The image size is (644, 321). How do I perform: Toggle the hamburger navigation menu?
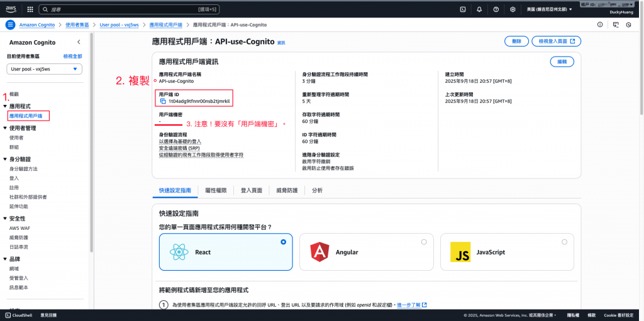10,24
